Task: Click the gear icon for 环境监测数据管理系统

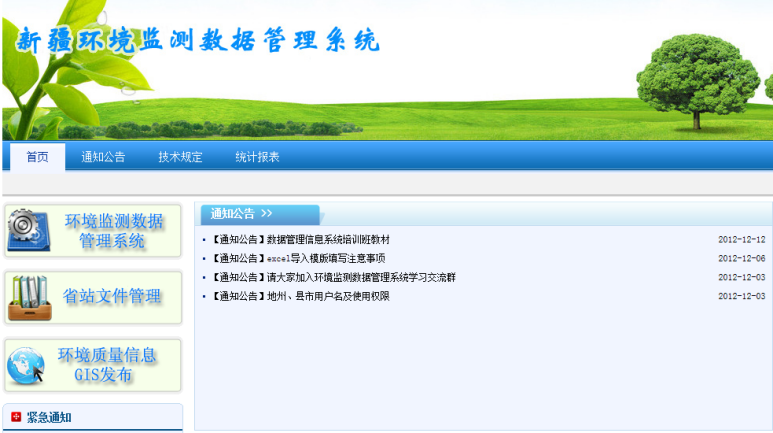Action: (29, 230)
